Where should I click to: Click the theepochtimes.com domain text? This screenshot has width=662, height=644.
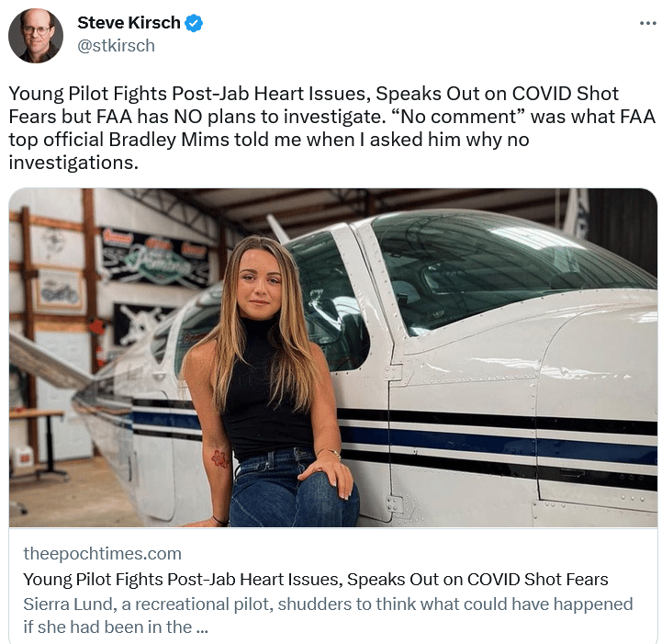[x=102, y=553]
